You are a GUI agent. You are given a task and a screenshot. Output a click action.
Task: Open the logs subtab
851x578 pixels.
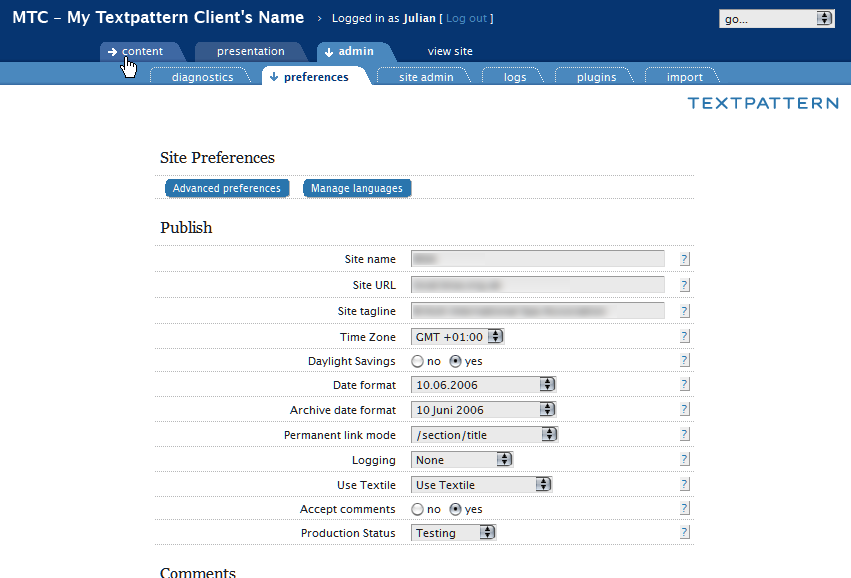click(x=515, y=77)
